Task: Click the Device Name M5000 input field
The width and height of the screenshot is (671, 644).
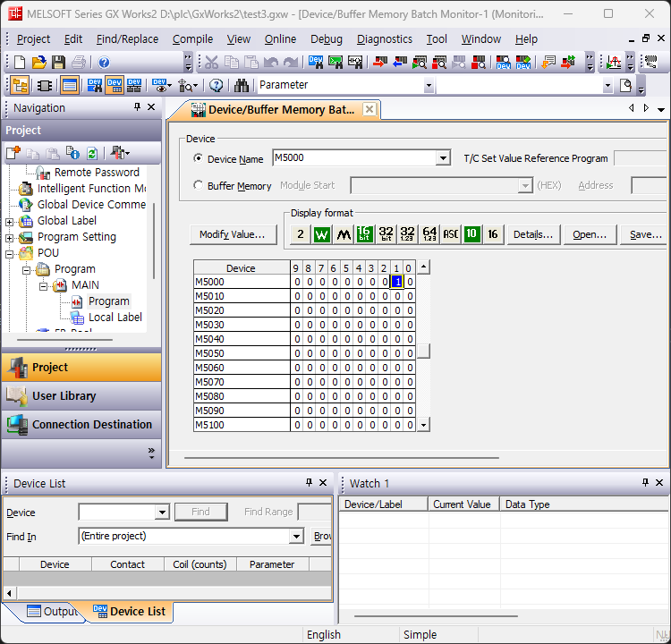Action: point(354,158)
